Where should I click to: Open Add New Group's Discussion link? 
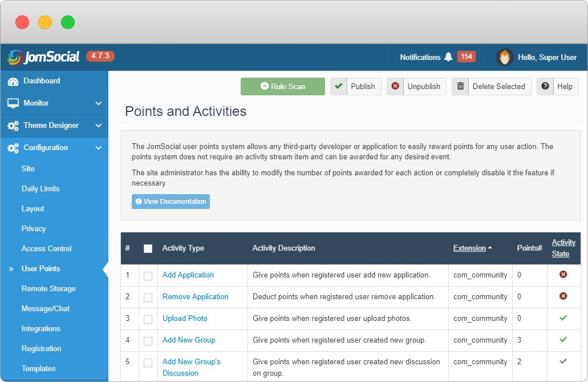point(191,367)
